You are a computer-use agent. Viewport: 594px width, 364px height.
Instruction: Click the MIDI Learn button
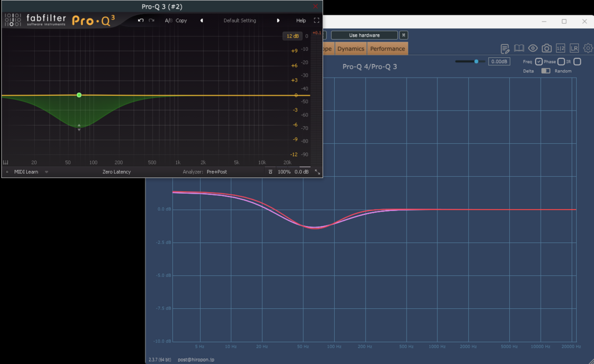(26, 172)
